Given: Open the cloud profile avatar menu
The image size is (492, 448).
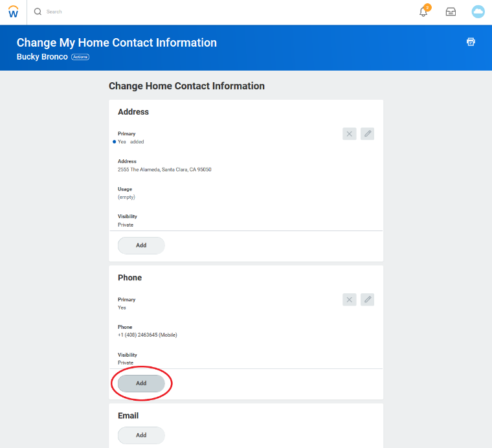Looking at the screenshot, I should click(478, 12).
